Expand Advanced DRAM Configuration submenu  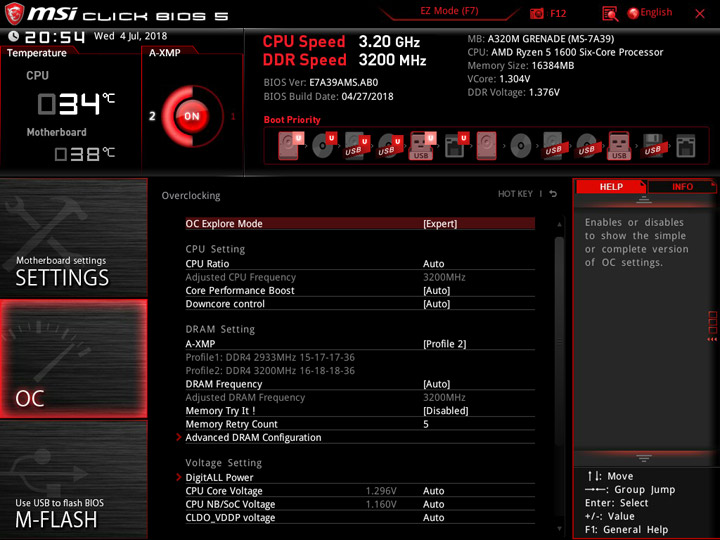tap(360, 437)
